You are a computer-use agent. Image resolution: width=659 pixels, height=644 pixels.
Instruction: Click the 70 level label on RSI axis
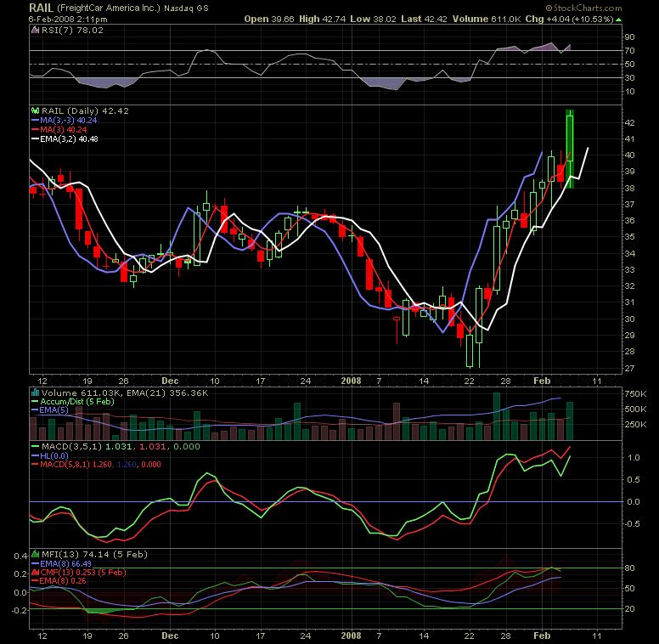(629, 51)
